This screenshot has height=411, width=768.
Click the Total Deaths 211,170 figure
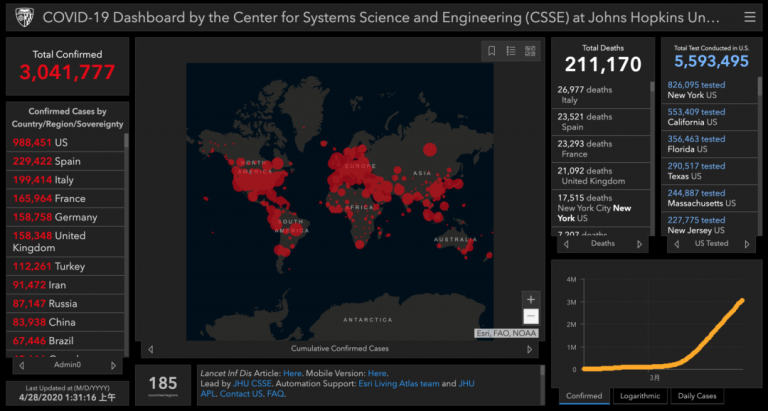tap(603, 64)
